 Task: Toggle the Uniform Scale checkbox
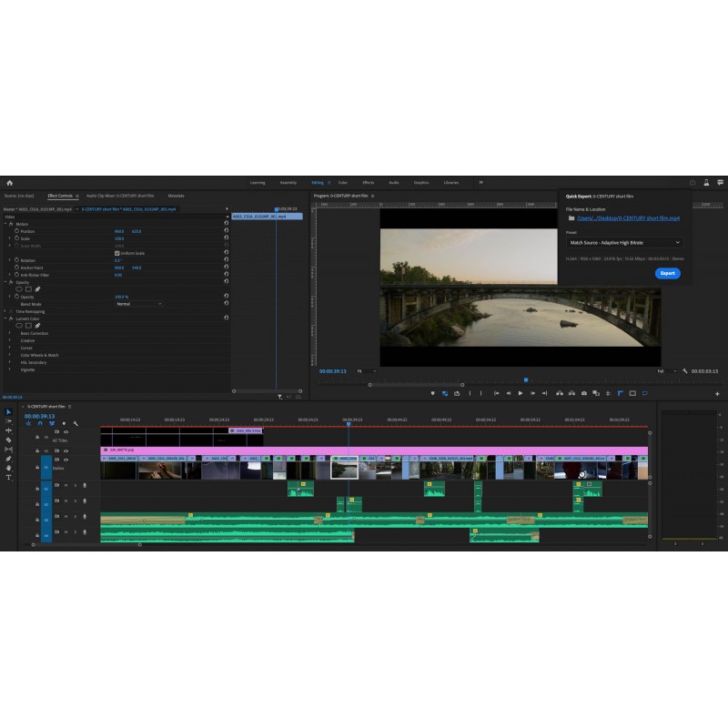click(116, 253)
